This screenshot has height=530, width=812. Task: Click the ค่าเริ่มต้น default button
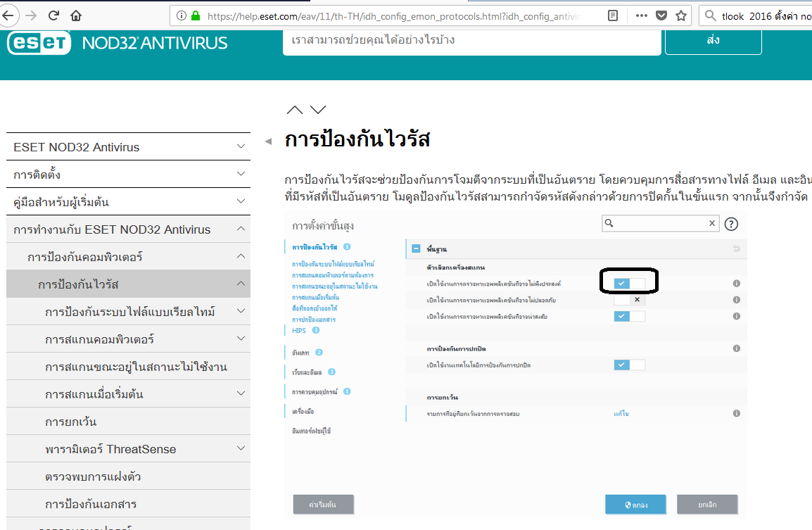[323, 504]
